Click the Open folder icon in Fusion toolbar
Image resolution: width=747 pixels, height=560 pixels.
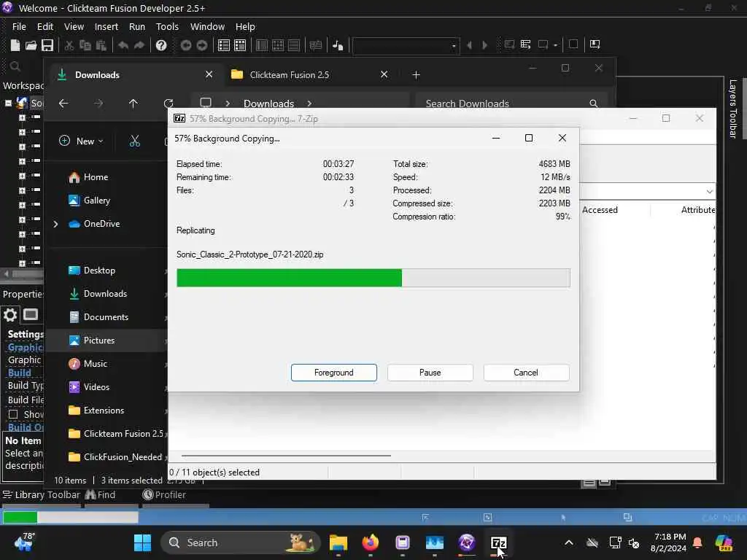point(31,44)
